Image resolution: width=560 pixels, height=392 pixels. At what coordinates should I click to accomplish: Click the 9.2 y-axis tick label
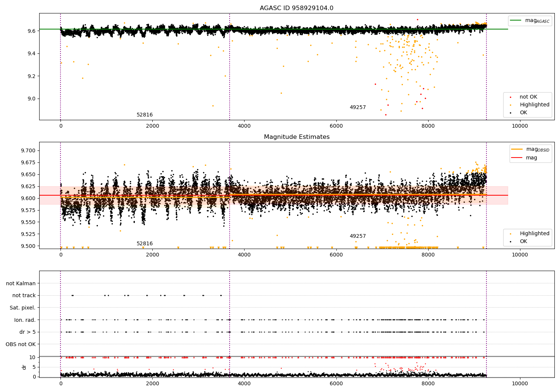(x=31, y=76)
